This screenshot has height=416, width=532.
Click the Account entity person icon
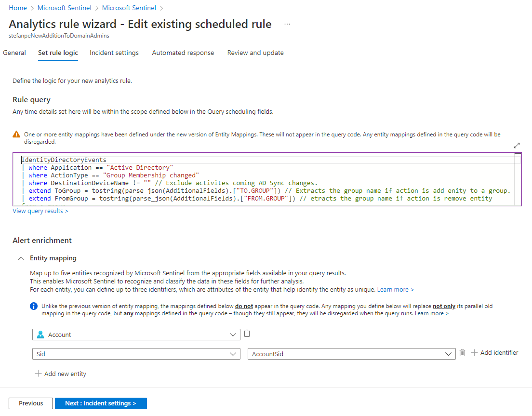(40, 335)
